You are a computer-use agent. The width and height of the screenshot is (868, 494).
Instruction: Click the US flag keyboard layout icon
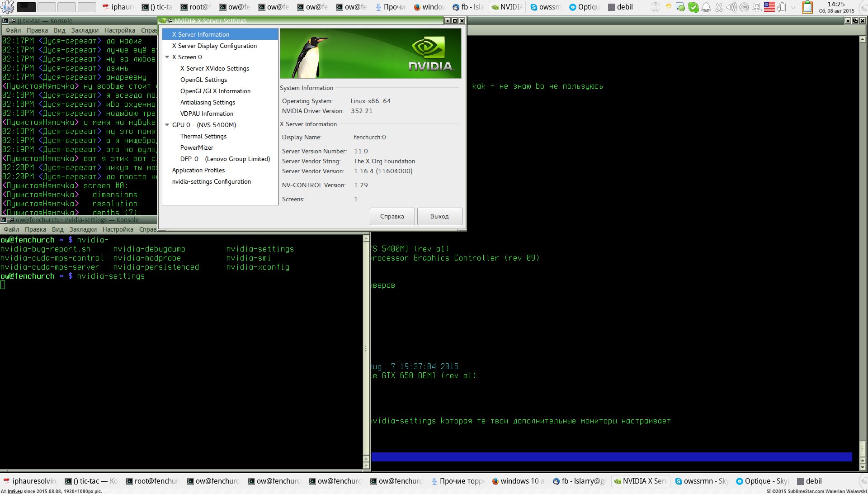click(x=769, y=7)
